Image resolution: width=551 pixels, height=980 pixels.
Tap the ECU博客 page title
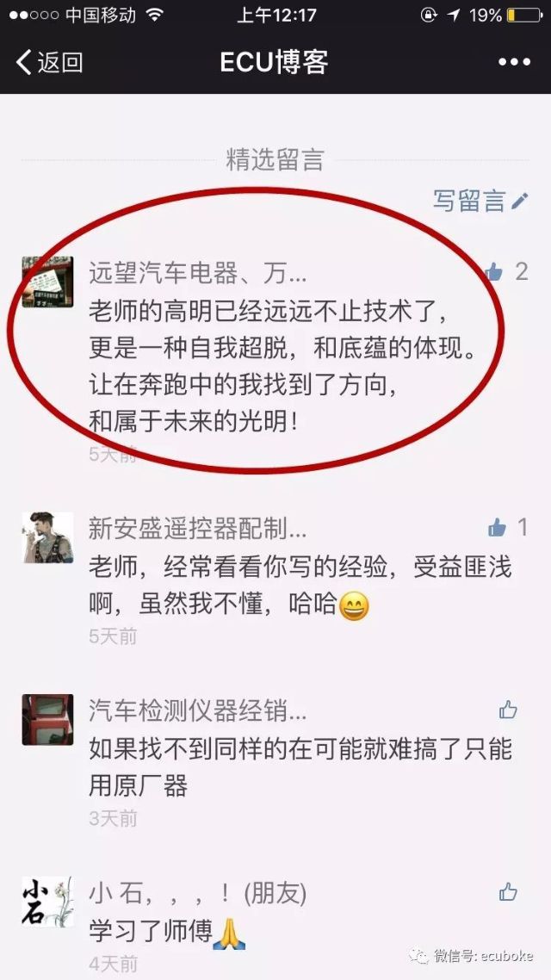point(275,63)
